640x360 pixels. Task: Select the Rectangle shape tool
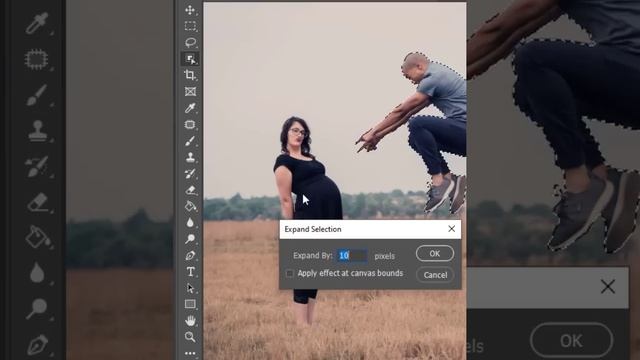(190, 304)
